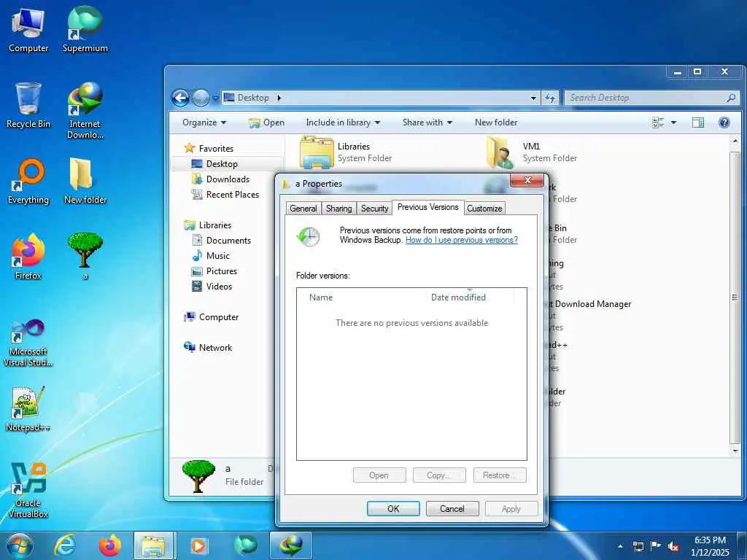747x560 pixels.
Task: Click the Action Center flag tray icon
Action: [x=656, y=546]
